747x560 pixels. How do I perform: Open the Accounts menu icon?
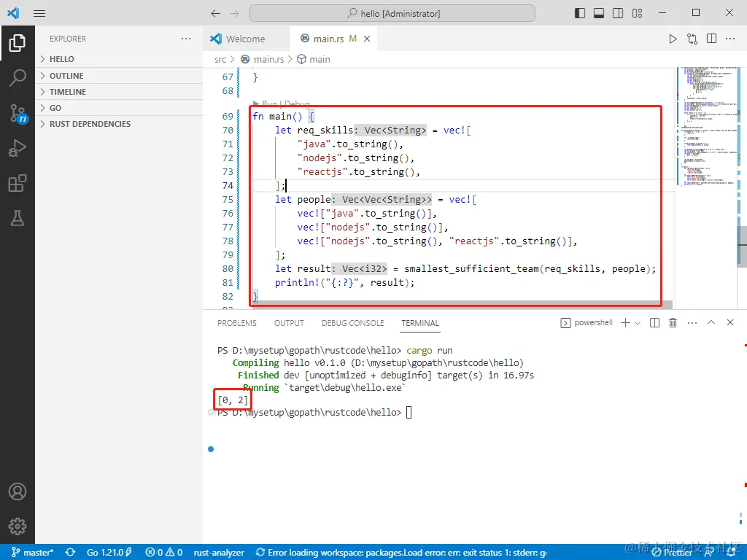pyautogui.click(x=18, y=491)
